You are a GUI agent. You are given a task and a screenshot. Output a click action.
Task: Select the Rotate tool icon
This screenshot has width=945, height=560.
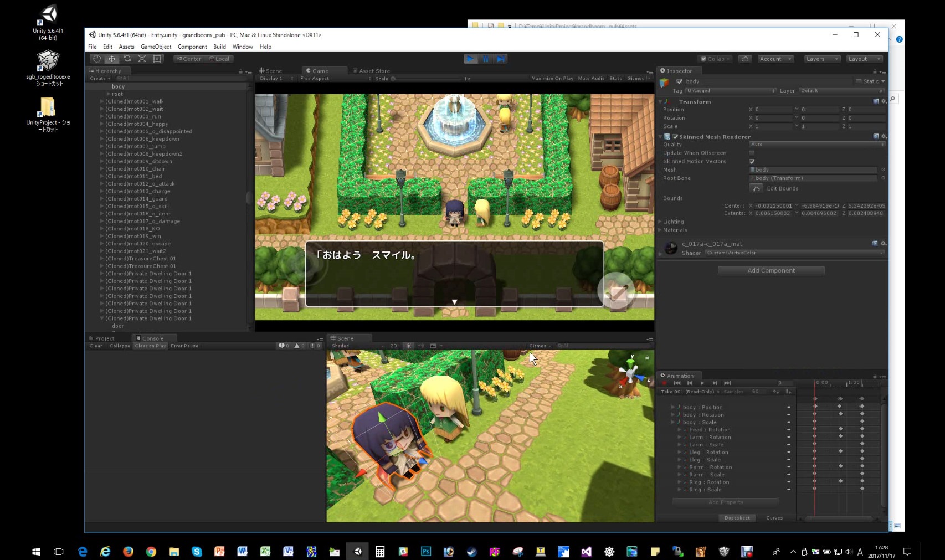(x=127, y=59)
